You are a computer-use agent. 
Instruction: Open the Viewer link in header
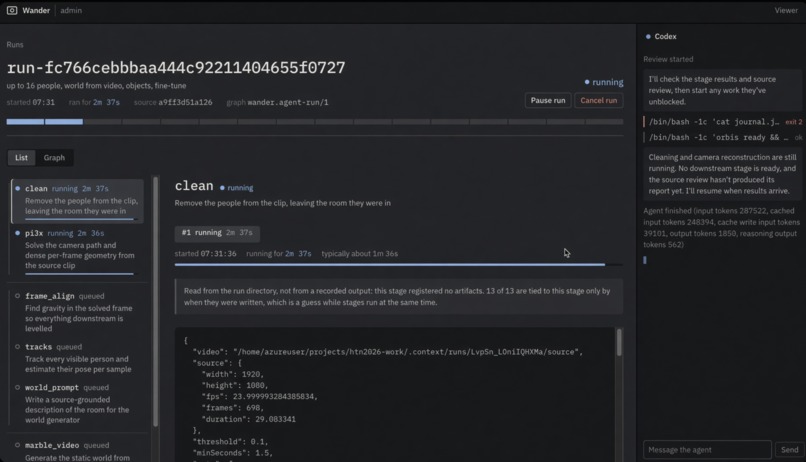point(786,10)
